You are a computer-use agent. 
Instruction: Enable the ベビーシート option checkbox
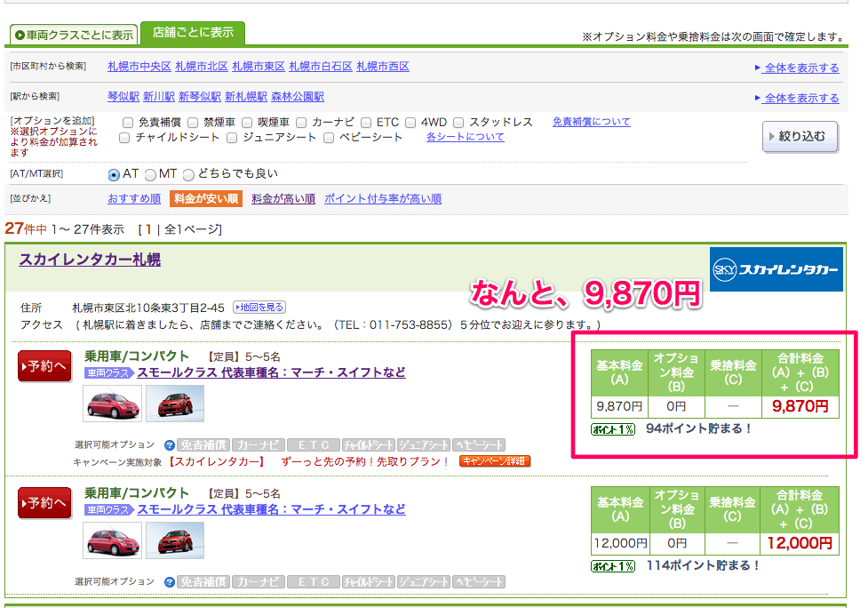(328, 137)
